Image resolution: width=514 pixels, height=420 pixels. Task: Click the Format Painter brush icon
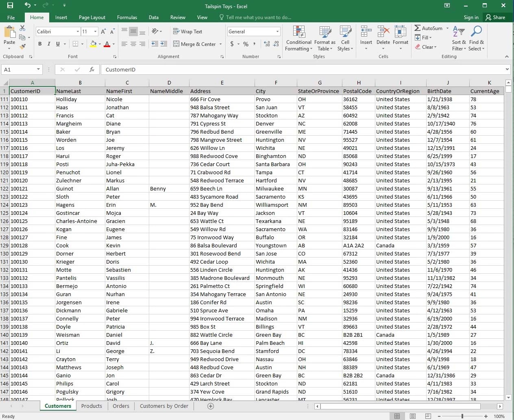[x=23, y=46]
